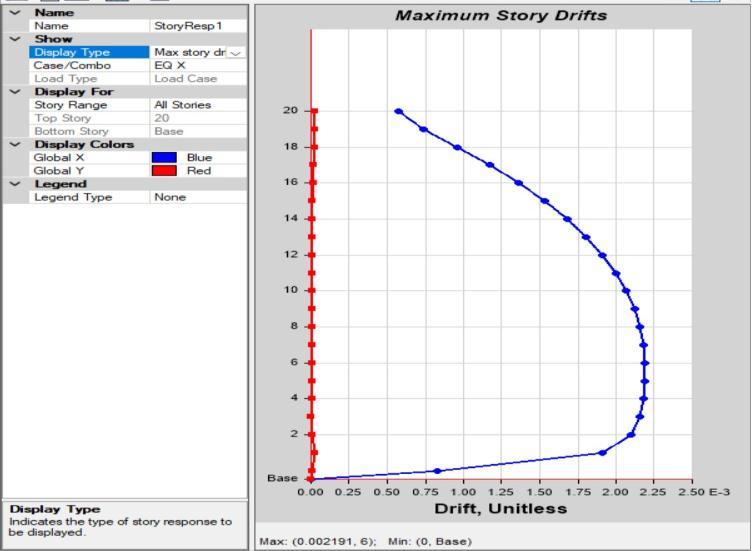Click the Legend Type value None
This screenshot has width=752, height=551.
pyautogui.click(x=170, y=197)
